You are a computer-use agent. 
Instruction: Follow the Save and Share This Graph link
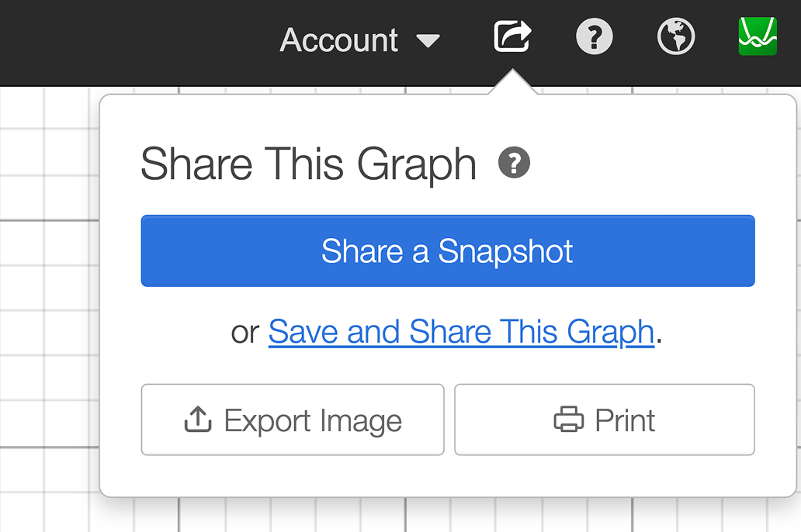point(461,332)
